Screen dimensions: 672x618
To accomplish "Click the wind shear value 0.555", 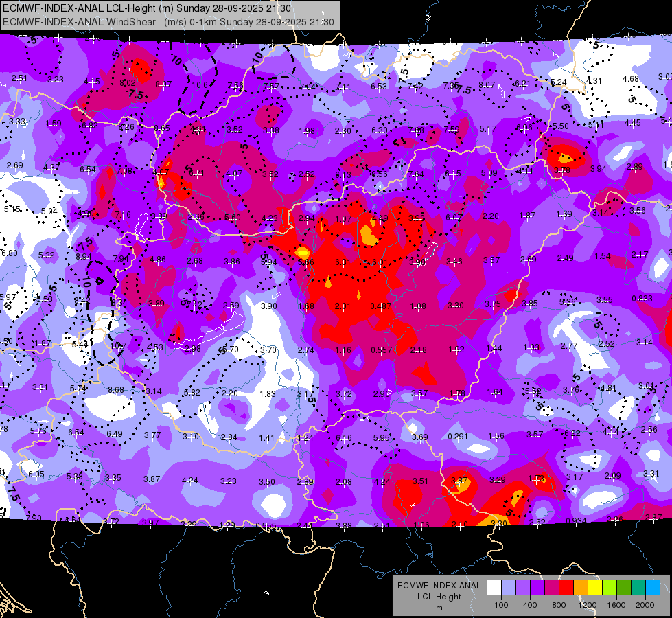I will click(x=266, y=525).
